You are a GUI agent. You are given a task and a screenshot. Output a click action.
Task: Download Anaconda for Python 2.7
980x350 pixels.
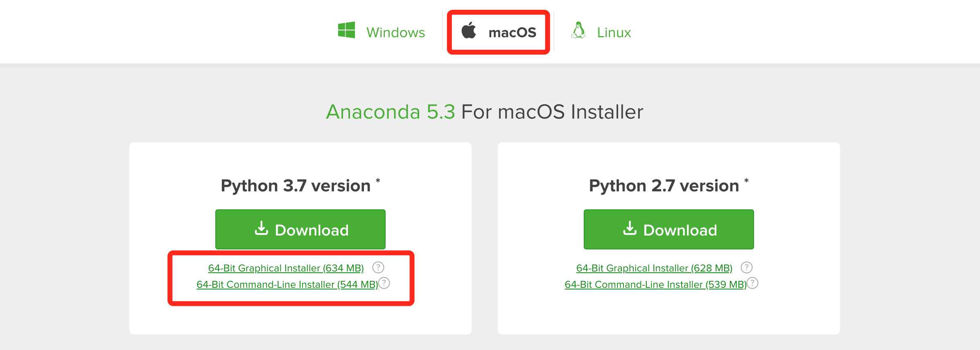click(x=668, y=229)
